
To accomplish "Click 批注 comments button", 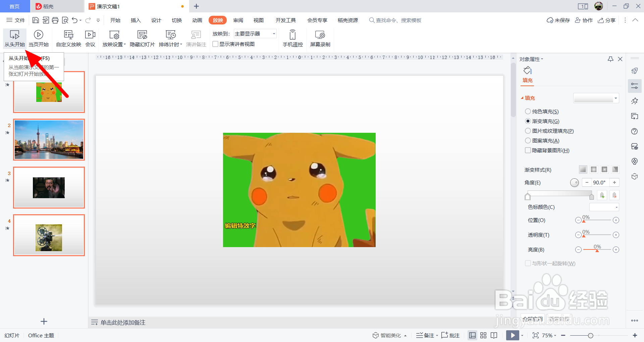I will point(450,335).
